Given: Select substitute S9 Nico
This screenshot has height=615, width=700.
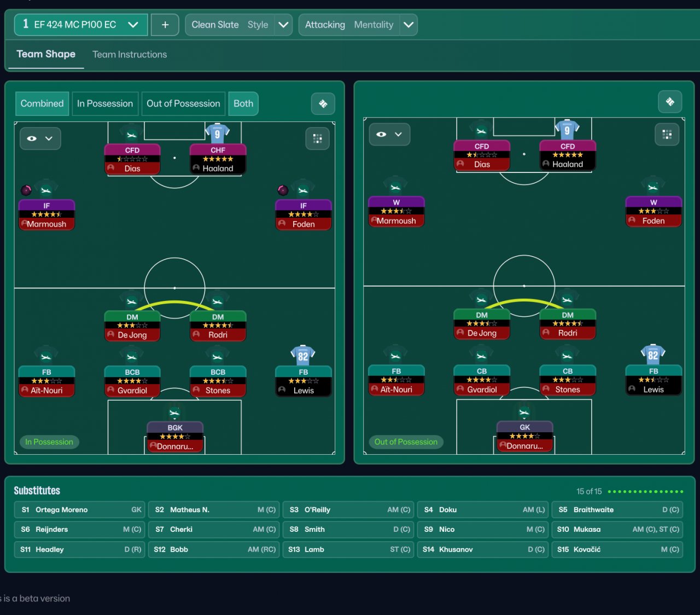Looking at the screenshot, I should tap(483, 530).
